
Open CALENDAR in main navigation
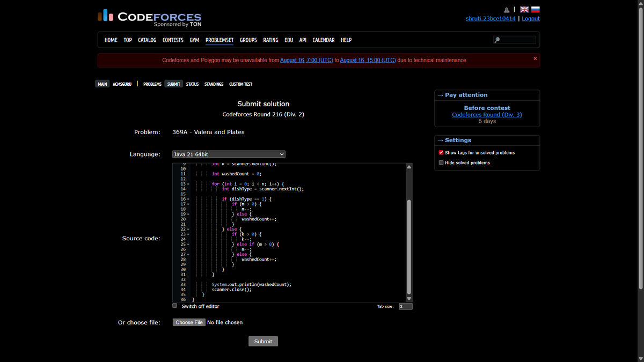[x=324, y=40]
